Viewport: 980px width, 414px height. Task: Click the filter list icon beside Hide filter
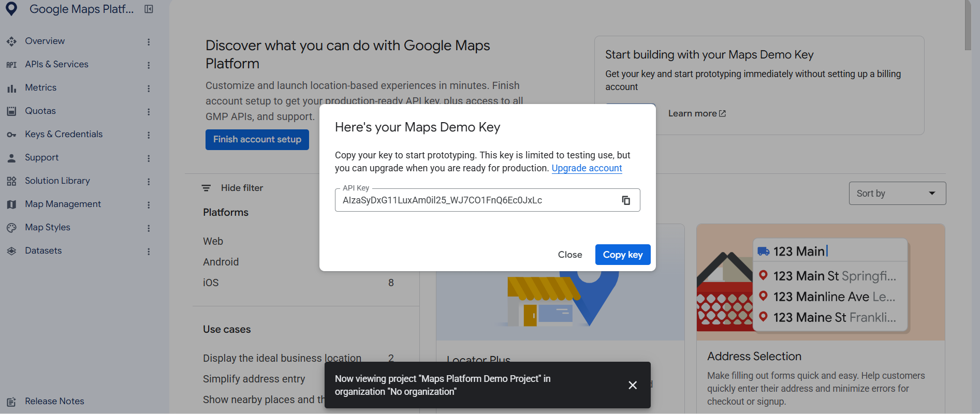[x=206, y=188]
